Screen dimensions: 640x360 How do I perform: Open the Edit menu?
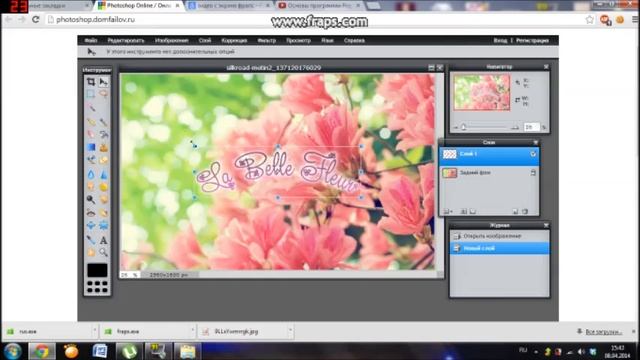(126, 40)
